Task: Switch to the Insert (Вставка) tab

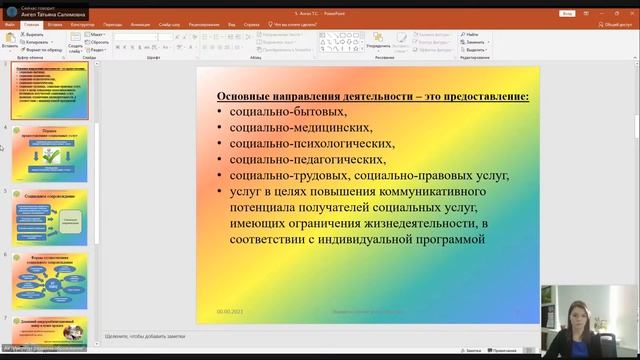Action: pyautogui.click(x=55, y=24)
